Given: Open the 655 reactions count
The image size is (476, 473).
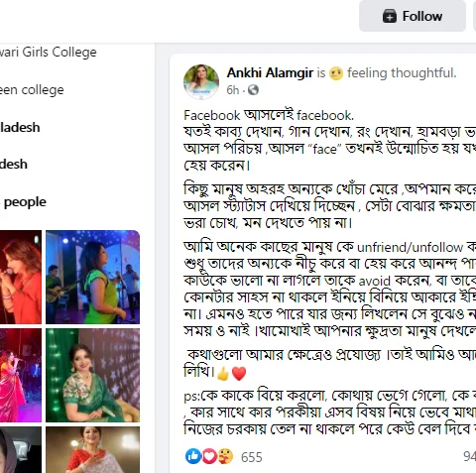Looking at the screenshot, I should (252, 457).
